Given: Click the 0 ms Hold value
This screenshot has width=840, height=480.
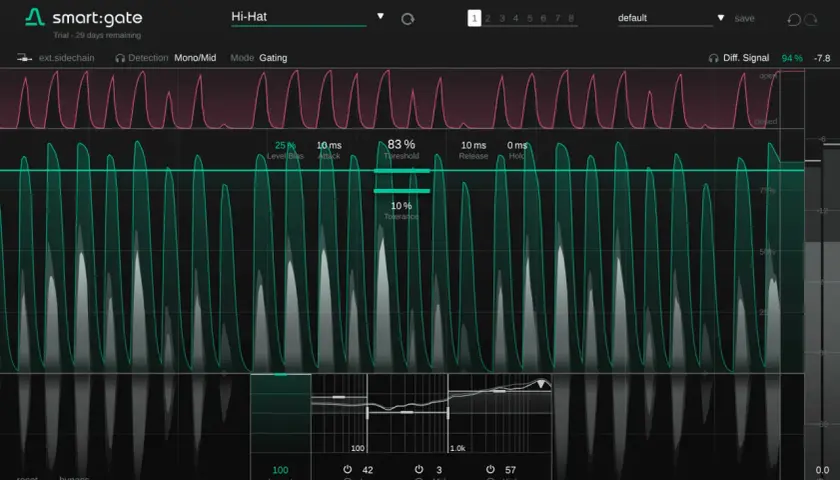Looking at the screenshot, I should [517, 145].
